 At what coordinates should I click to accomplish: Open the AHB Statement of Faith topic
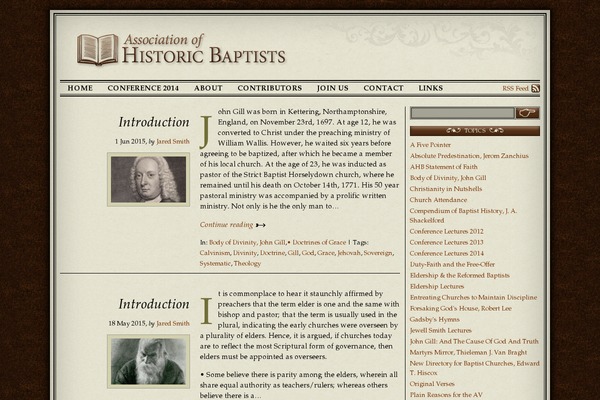(443, 167)
